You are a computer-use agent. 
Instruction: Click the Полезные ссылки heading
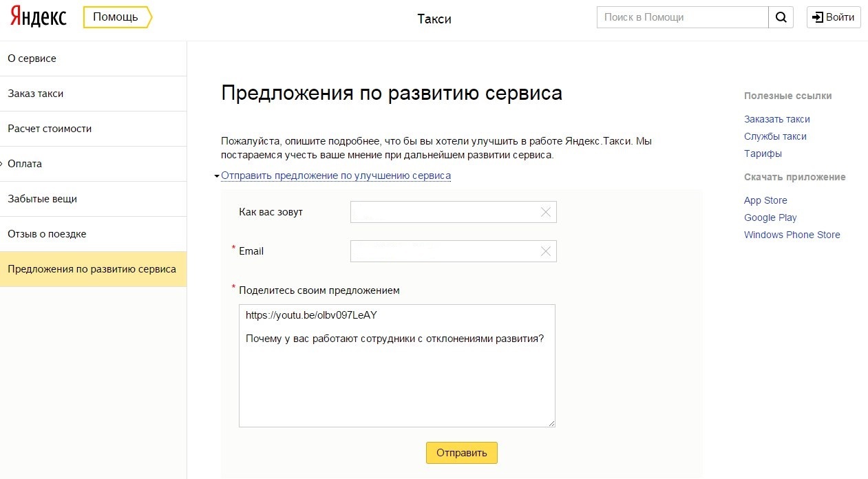tap(787, 96)
